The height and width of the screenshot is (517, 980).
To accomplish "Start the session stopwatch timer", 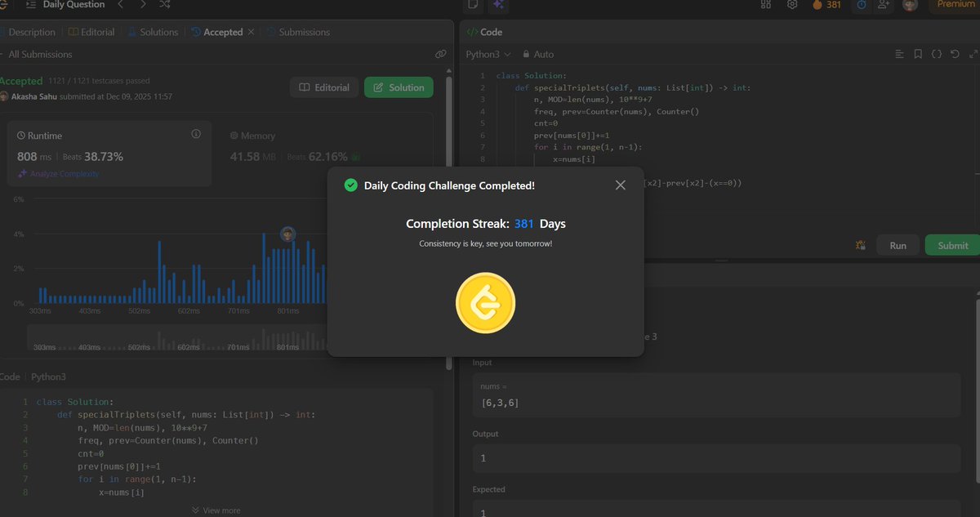I will click(860, 5).
